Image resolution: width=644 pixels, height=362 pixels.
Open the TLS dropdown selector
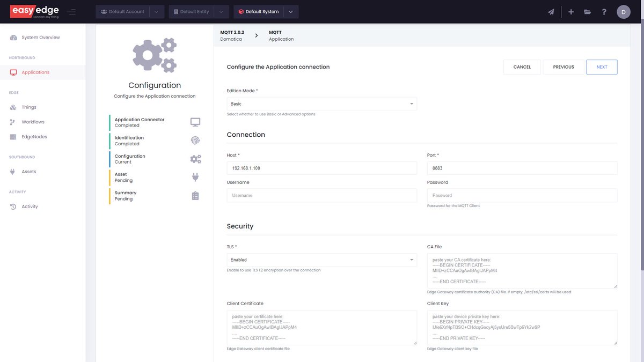pos(321,260)
